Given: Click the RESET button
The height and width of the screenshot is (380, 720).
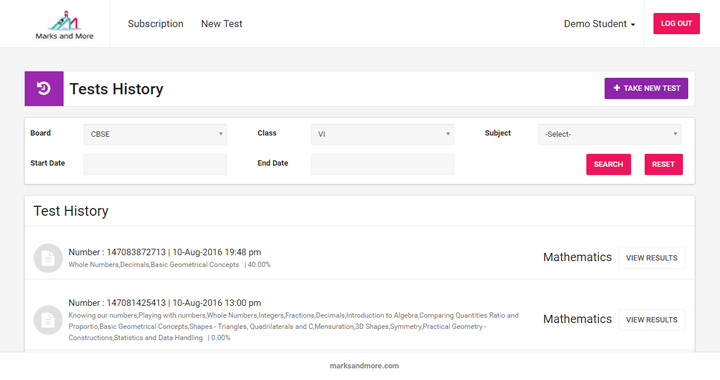Looking at the screenshot, I should click(664, 164).
